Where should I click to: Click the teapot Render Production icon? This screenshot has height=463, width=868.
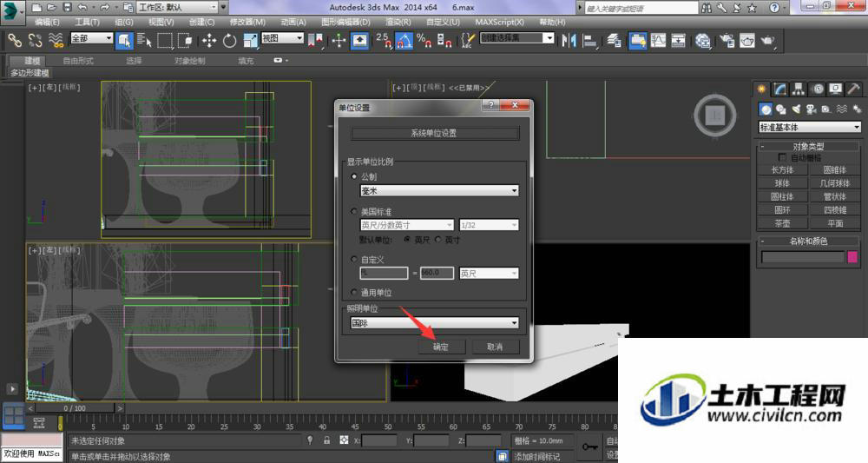coord(768,41)
